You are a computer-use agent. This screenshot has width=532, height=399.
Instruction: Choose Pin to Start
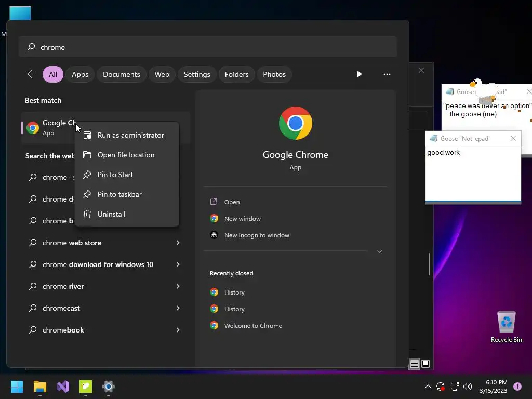[x=127, y=175]
